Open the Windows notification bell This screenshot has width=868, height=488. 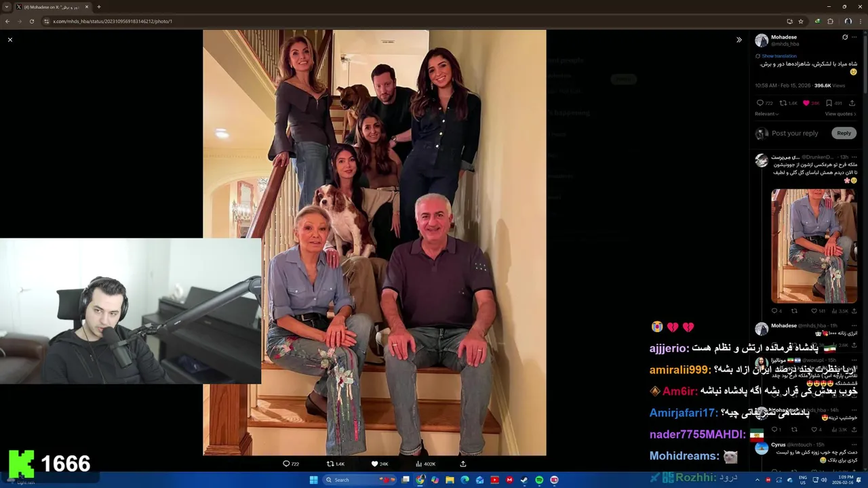pyautogui.click(x=859, y=480)
